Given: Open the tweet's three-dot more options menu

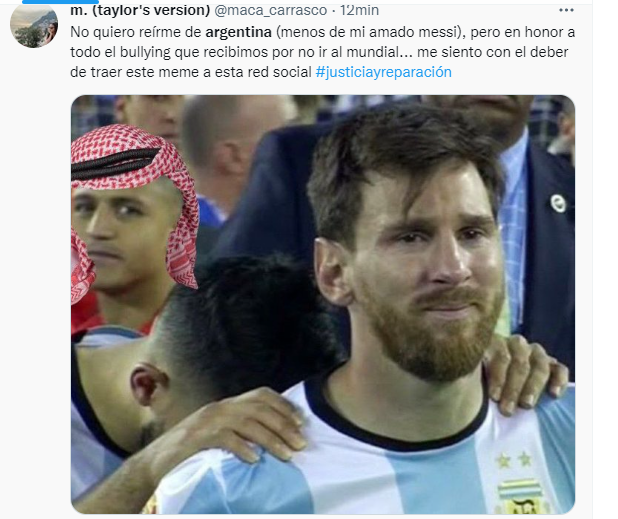Looking at the screenshot, I should pos(566,11).
